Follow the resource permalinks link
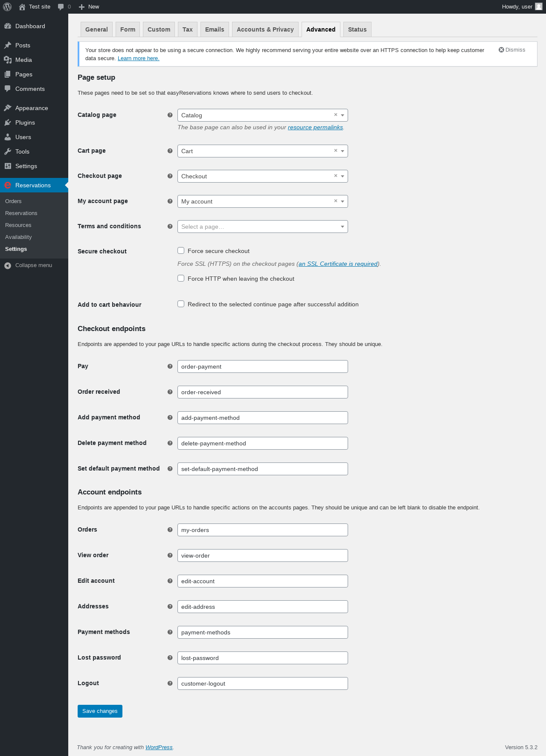Image resolution: width=546 pixels, height=756 pixels. click(x=315, y=128)
